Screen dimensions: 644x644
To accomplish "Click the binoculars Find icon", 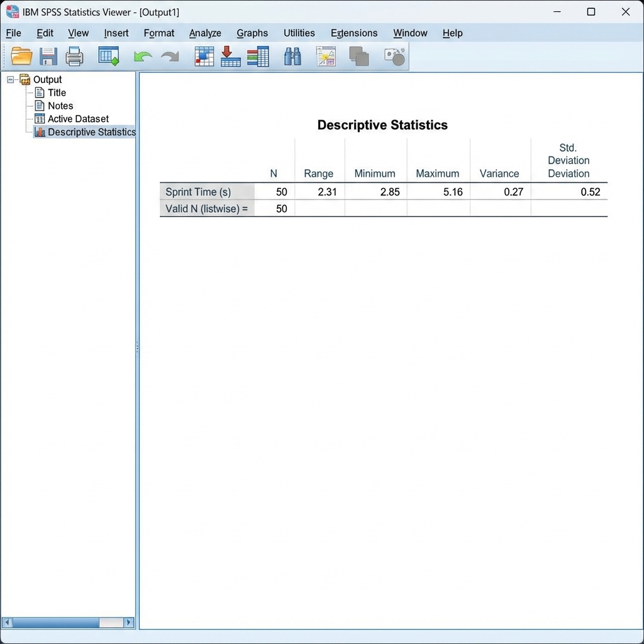I will pos(292,57).
